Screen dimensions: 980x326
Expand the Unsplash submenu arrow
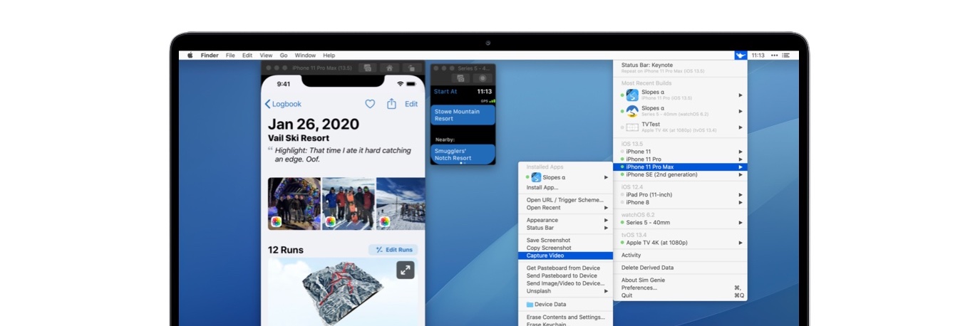point(607,291)
